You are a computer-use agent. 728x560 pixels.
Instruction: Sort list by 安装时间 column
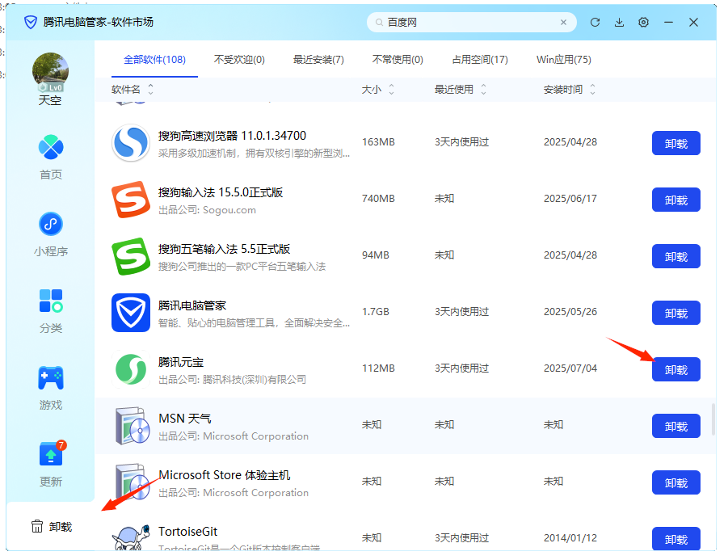coord(570,89)
